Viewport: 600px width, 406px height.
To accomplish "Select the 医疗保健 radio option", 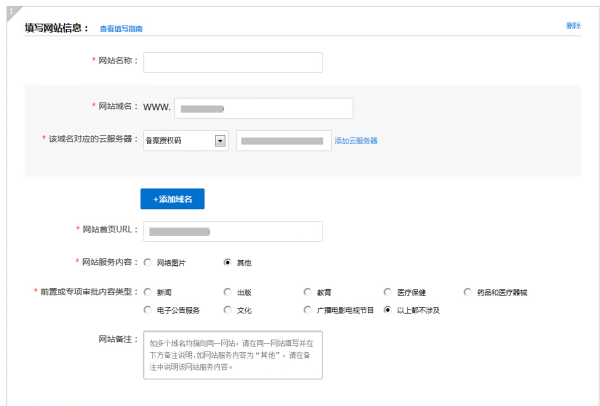I will click(x=388, y=292).
